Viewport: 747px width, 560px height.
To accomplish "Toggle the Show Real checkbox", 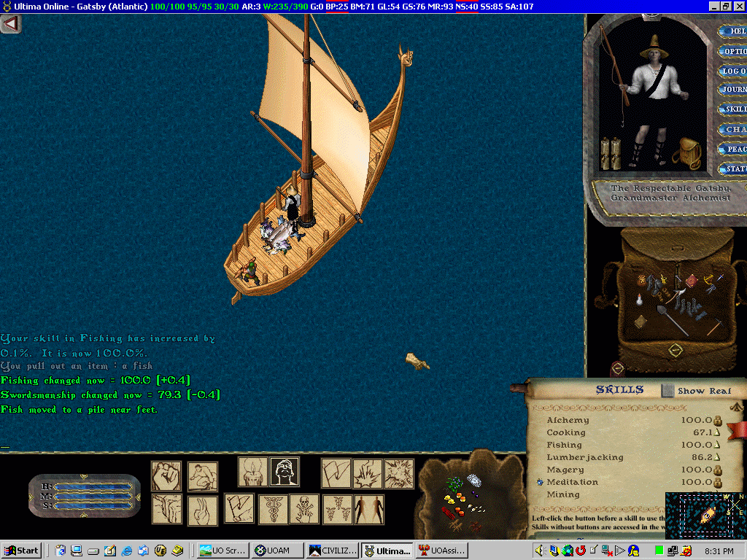I will 667,391.
